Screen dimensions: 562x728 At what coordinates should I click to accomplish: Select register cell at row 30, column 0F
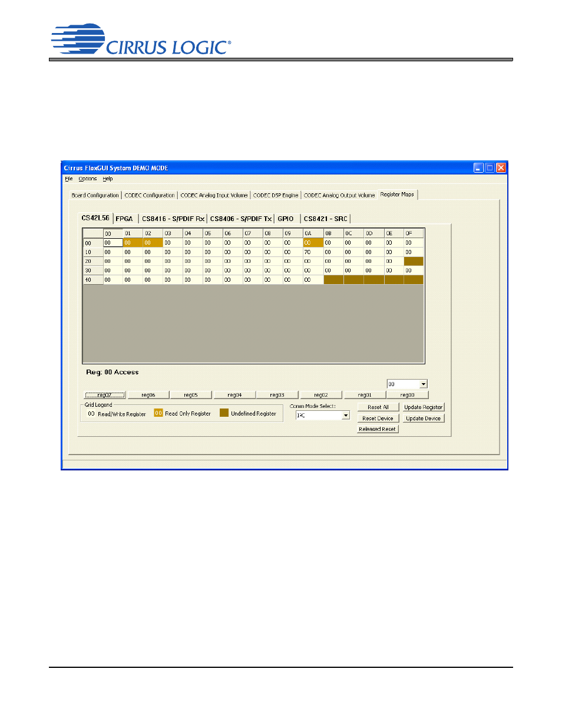pyautogui.click(x=414, y=271)
